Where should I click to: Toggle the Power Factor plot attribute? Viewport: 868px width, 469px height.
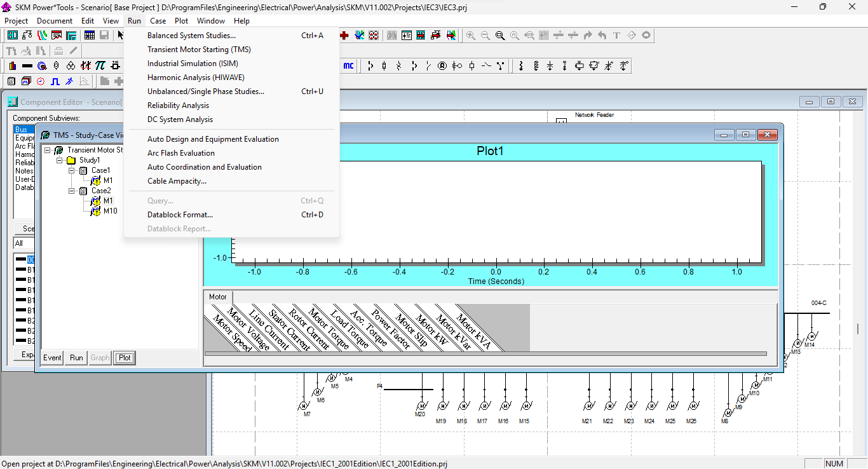[x=390, y=329]
